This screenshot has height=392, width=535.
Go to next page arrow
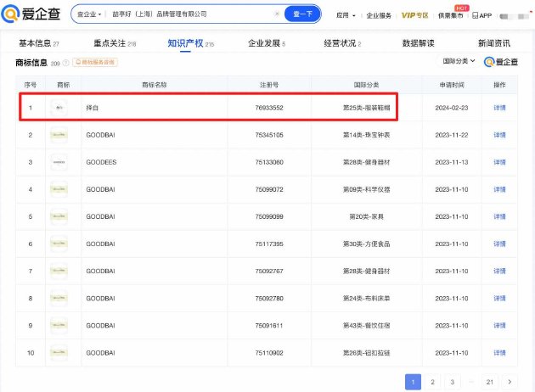(510, 382)
